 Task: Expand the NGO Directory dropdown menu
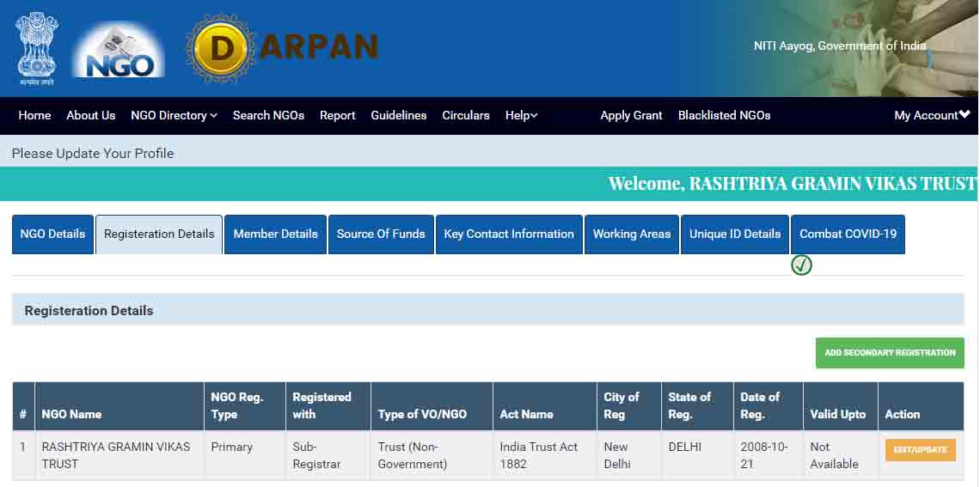[x=174, y=115]
